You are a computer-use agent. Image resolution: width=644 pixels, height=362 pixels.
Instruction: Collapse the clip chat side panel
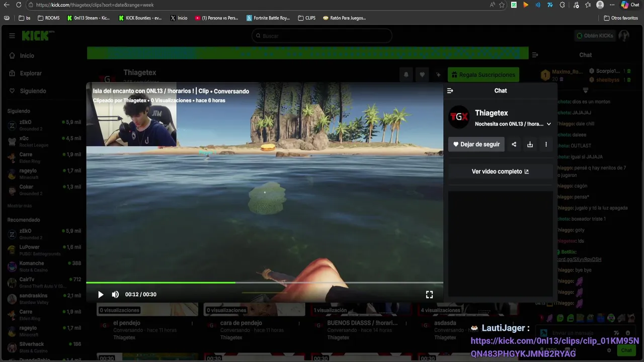point(450,90)
